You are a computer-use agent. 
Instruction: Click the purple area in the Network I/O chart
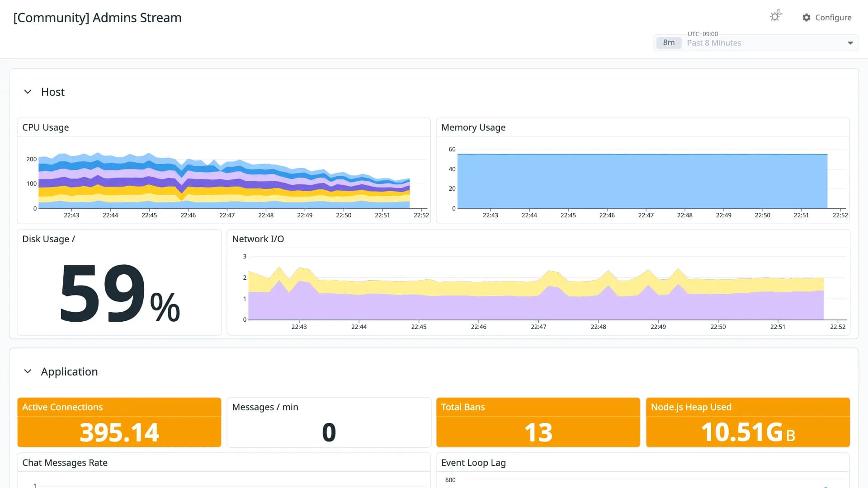pos(536,308)
